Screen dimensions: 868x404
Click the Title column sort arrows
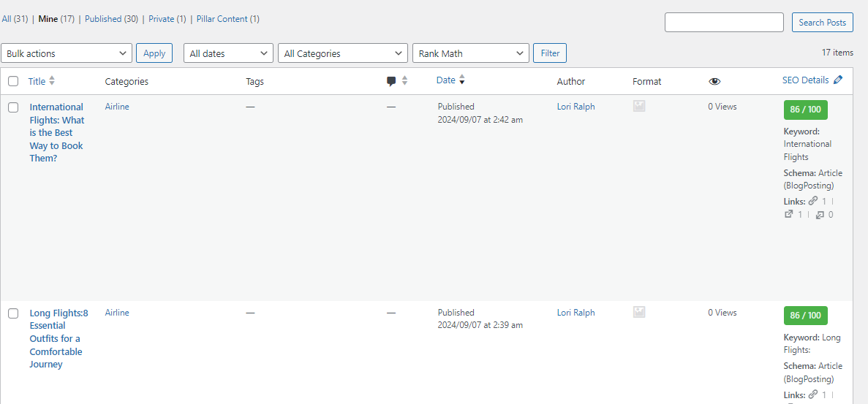52,81
